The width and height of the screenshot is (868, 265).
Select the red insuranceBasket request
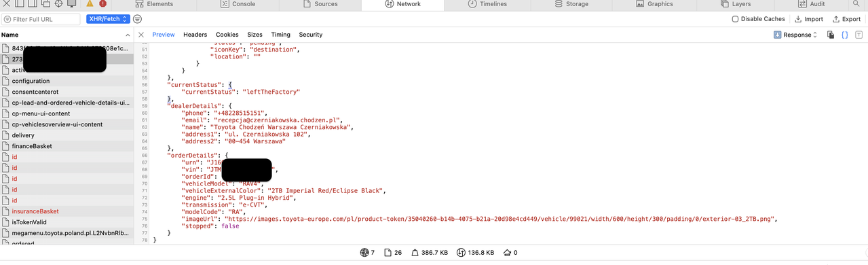pyautogui.click(x=66, y=211)
